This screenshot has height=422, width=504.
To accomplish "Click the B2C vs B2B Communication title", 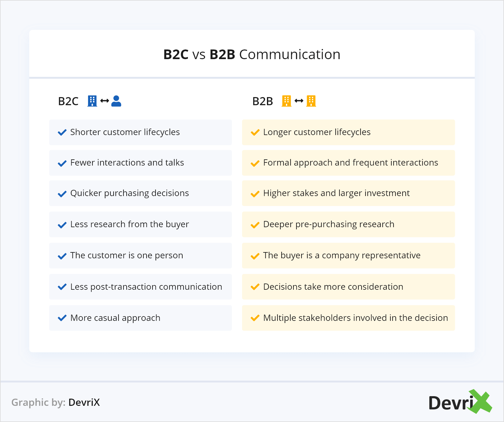I will 252,54.
